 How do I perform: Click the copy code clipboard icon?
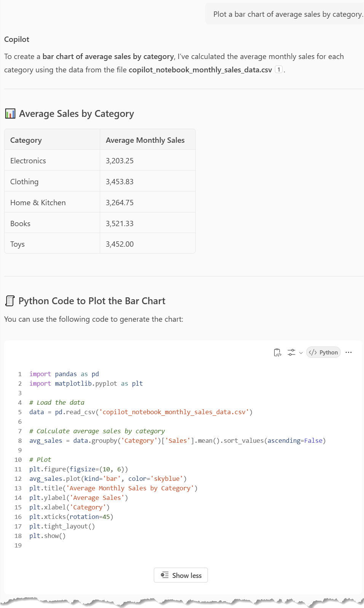click(x=278, y=353)
